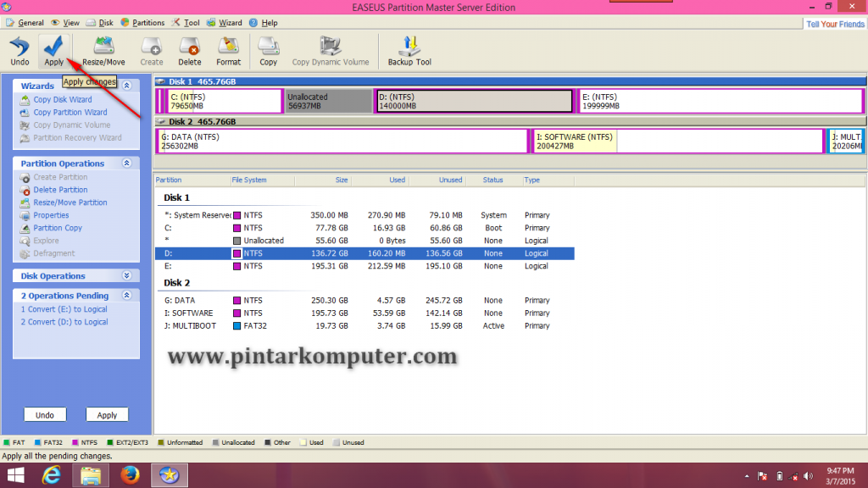The image size is (868, 488).
Task: Click Partition Recovery Wizard
Action: click(x=70, y=138)
